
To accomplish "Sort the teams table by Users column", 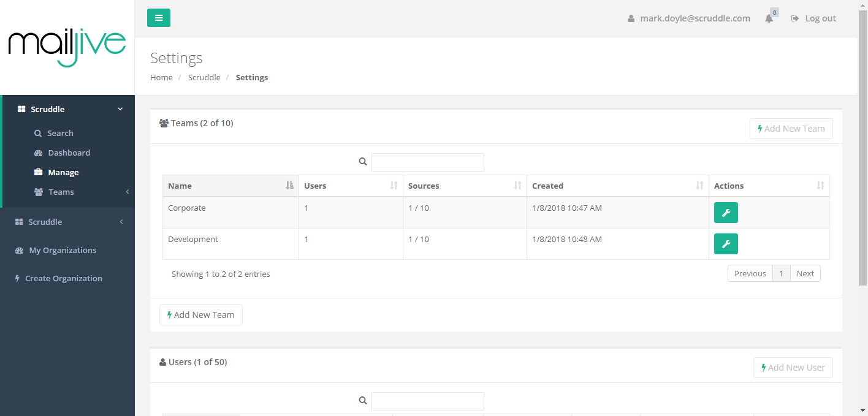I will 351,186.
